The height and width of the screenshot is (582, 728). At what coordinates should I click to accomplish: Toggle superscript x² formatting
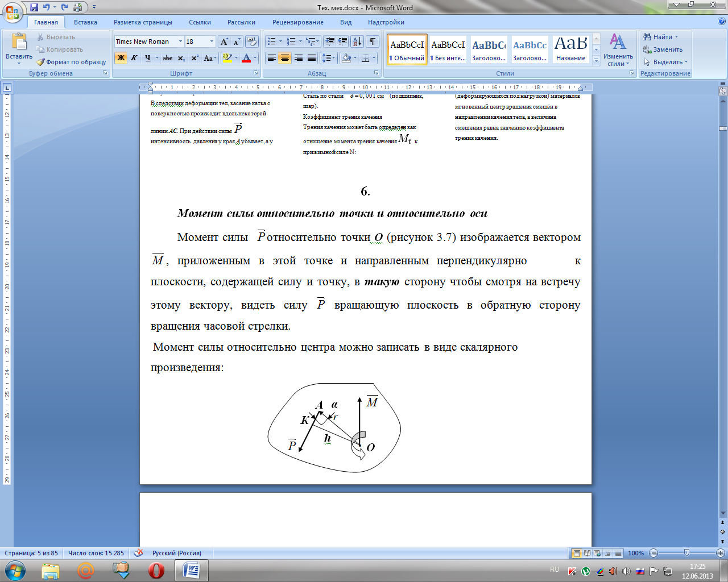click(195, 58)
